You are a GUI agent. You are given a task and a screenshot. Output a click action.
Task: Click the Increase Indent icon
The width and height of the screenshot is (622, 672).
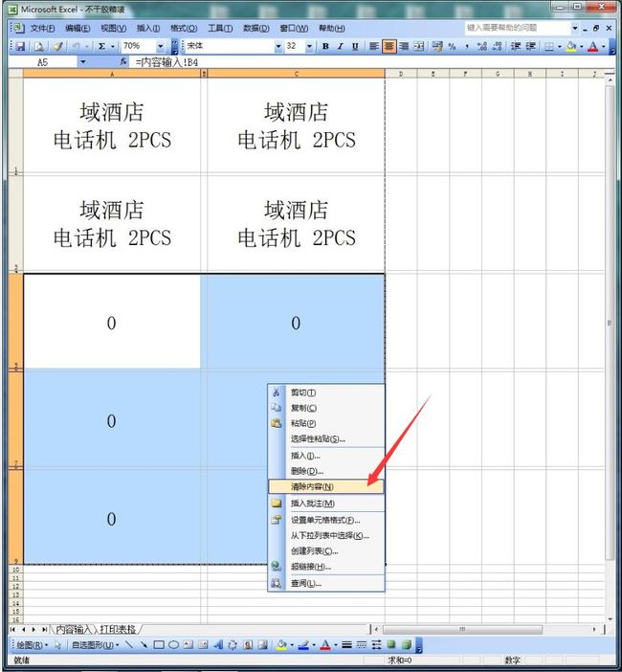pos(531,46)
